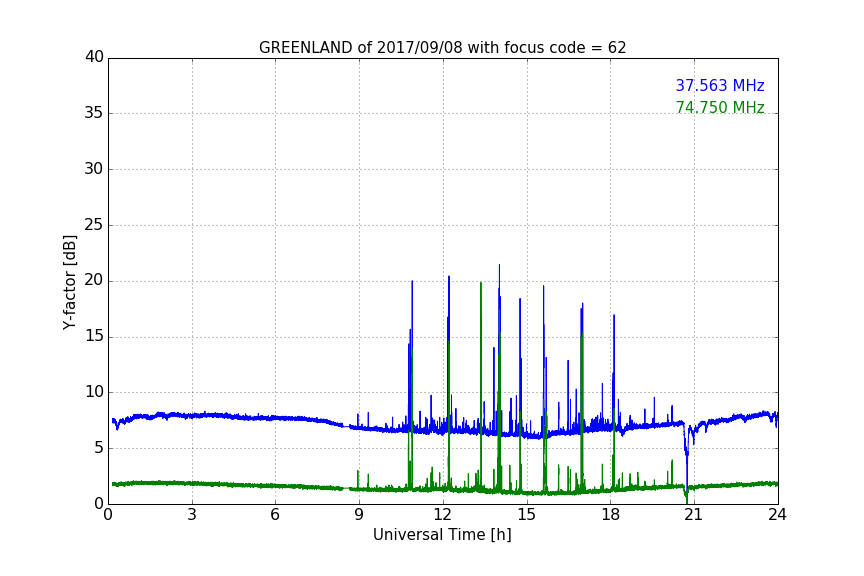Click the x-axis tick label 3
This screenshot has width=864, height=576.
192,515
